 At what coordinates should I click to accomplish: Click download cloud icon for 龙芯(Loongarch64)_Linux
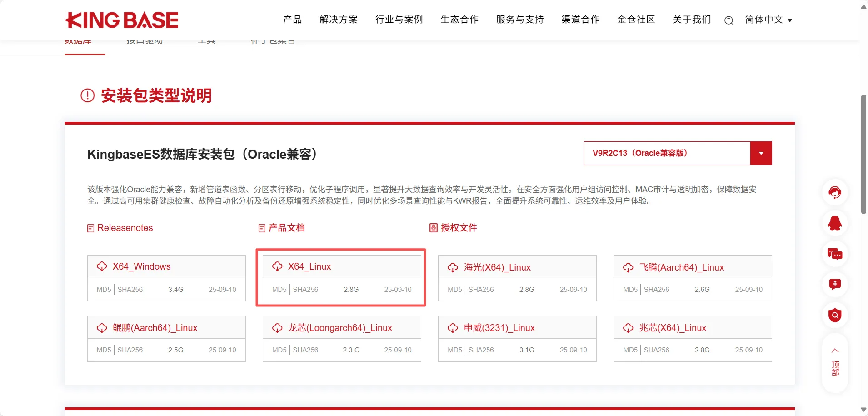coord(277,328)
